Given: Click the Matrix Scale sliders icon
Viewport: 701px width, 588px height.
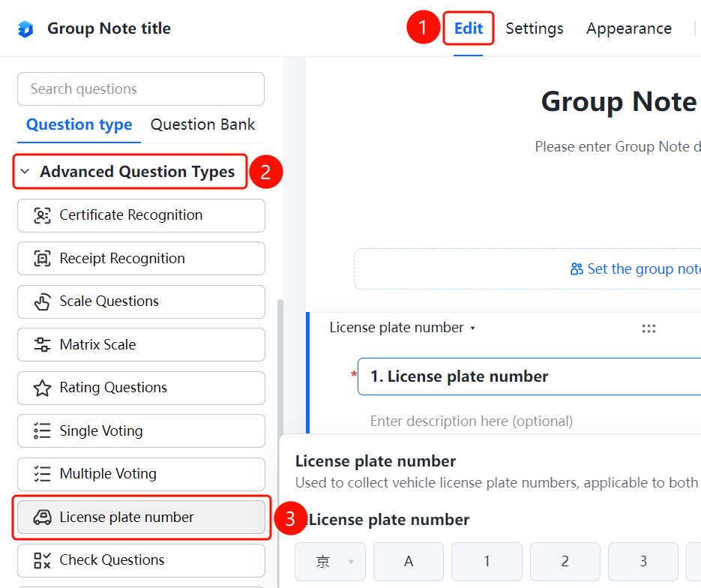Looking at the screenshot, I should point(43,345).
